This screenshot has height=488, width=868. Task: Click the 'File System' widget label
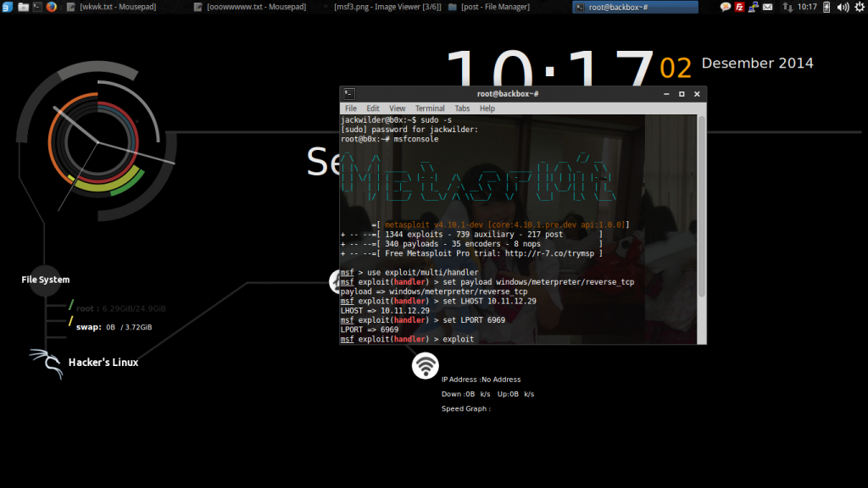(46, 280)
